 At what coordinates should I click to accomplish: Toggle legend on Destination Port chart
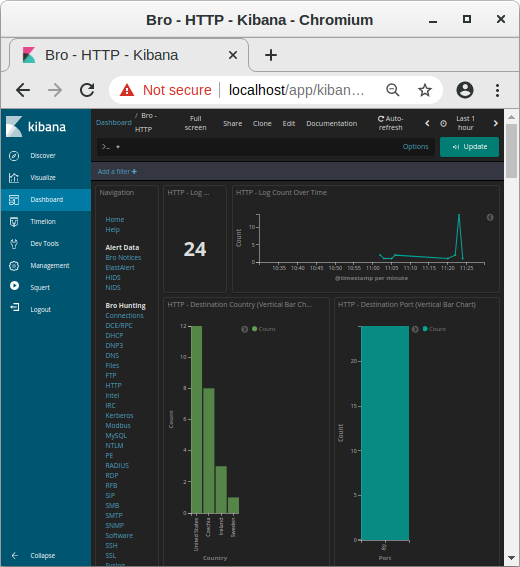(x=415, y=329)
